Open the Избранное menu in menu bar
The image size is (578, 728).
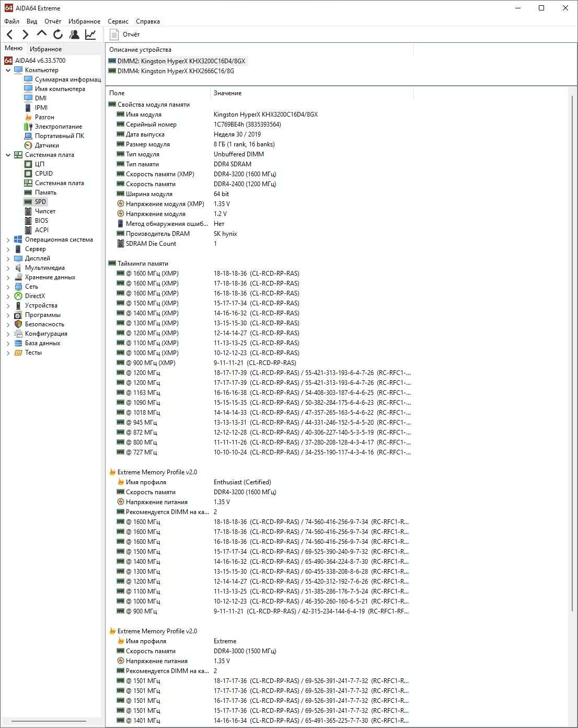point(84,21)
